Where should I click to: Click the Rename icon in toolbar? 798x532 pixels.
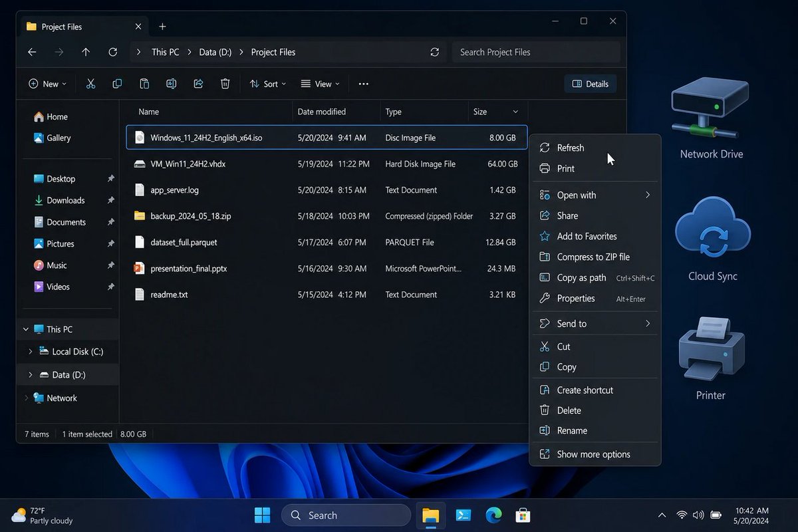(171, 84)
